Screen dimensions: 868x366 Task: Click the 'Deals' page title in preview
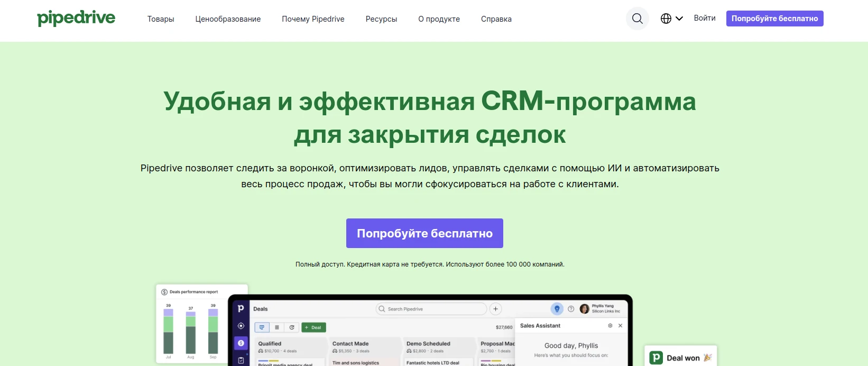(261, 309)
